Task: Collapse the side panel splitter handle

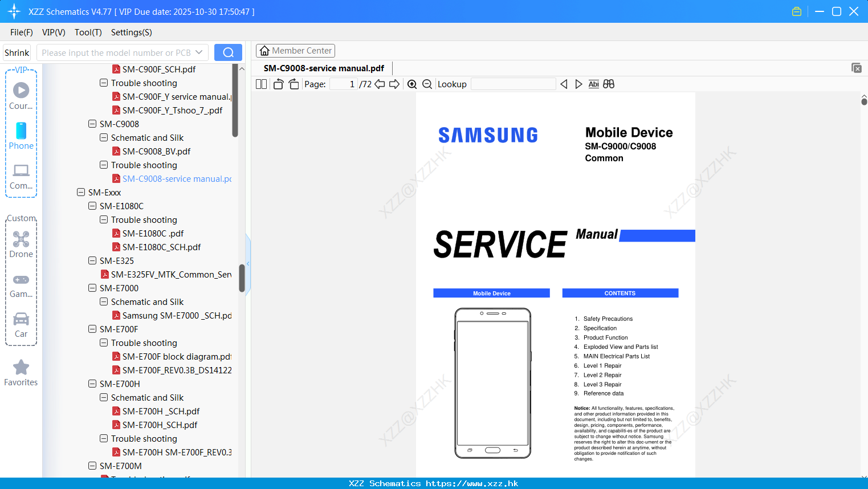Action: tap(248, 263)
